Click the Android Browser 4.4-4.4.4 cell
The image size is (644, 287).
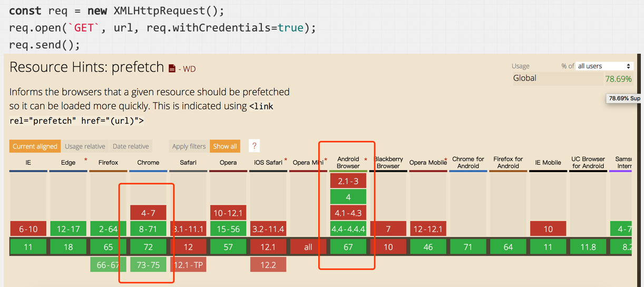[348, 229]
